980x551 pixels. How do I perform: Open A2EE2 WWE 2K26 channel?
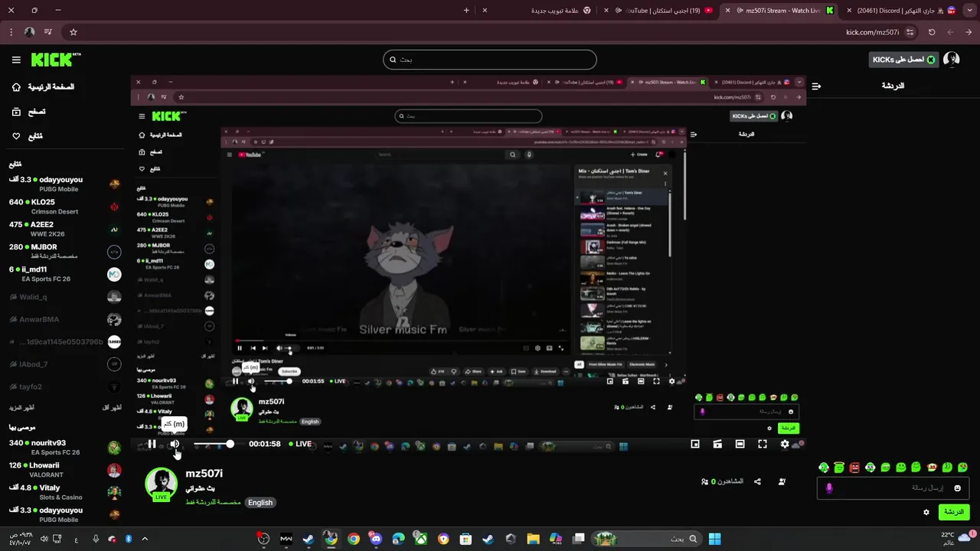(x=64, y=229)
